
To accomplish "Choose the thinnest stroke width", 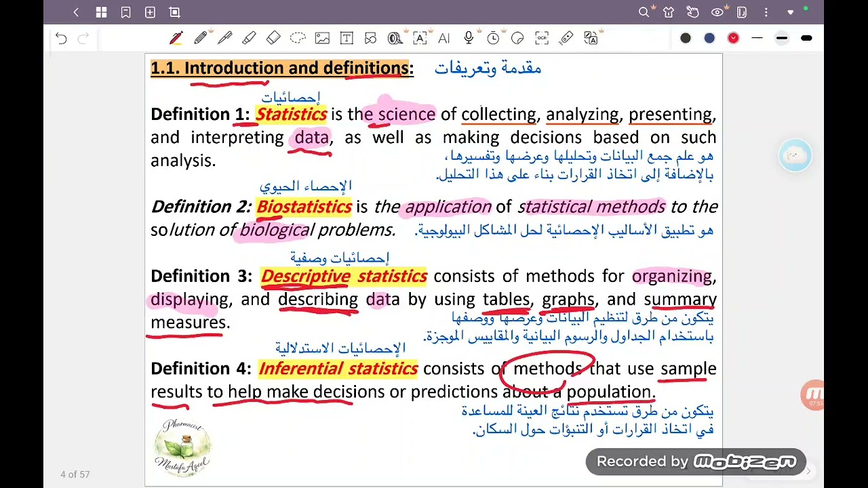I will (757, 38).
